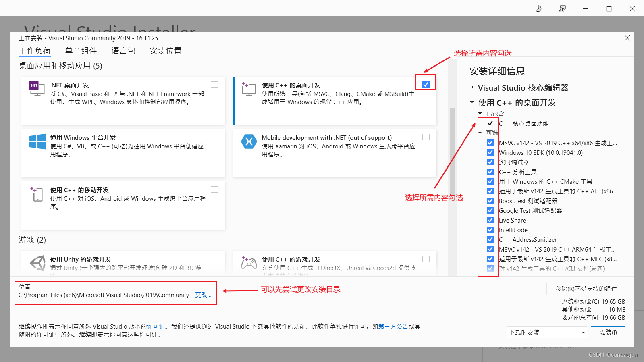Click the C++ 核心桌面功能 included item
Viewport: 644px width, 362px height.
(524, 124)
